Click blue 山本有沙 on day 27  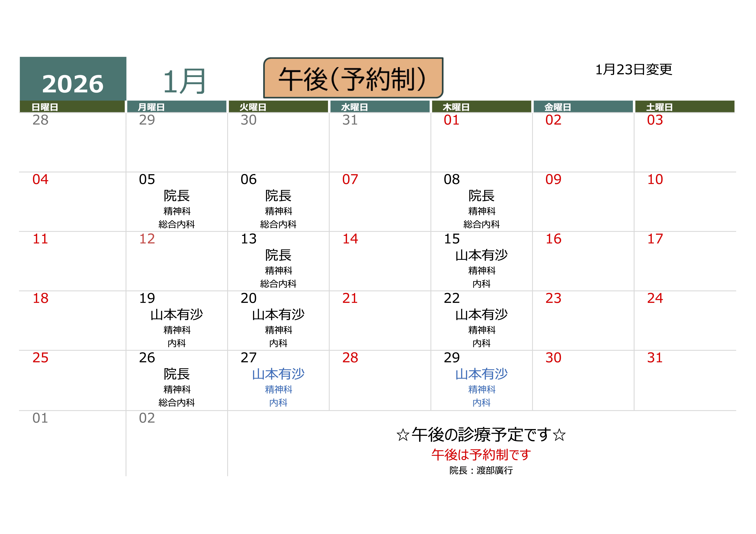point(278,374)
